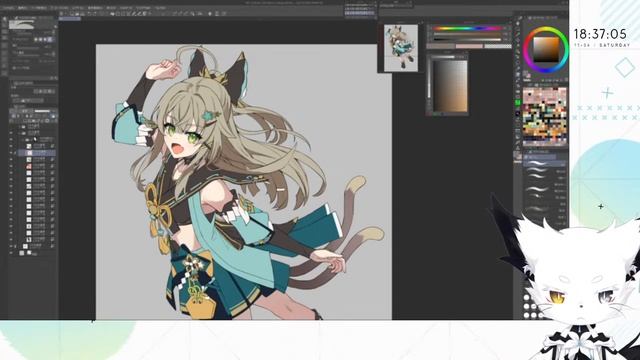Pick a hue on the circular color wheel ring

[x=526, y=49]
